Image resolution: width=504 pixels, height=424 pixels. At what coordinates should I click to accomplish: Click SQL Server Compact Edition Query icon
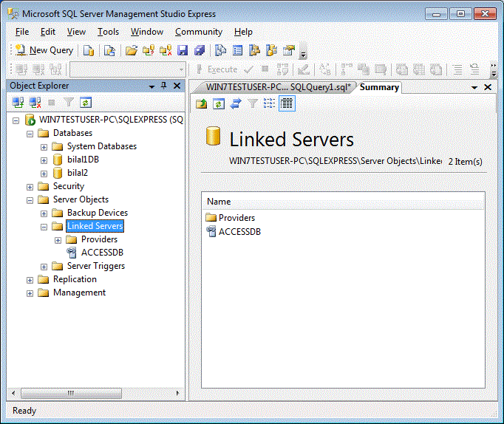(x=109, y=50)
